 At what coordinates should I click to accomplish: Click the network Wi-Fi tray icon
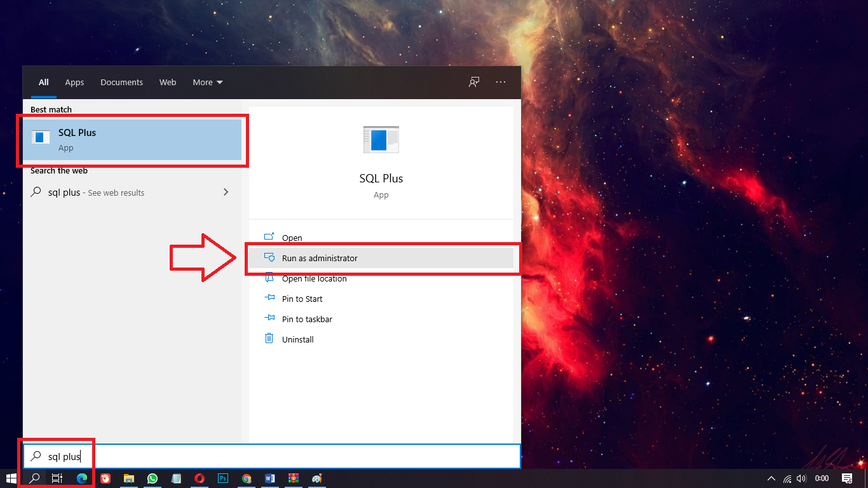coord(787,478)
